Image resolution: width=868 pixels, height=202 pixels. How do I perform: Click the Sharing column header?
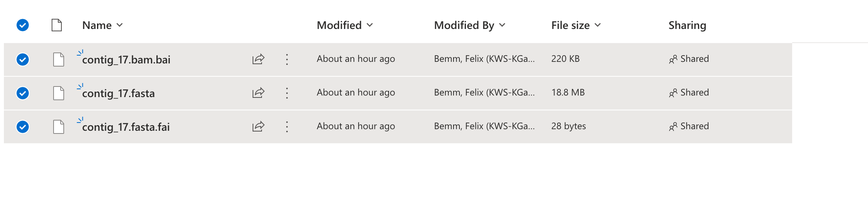point(687,25)
